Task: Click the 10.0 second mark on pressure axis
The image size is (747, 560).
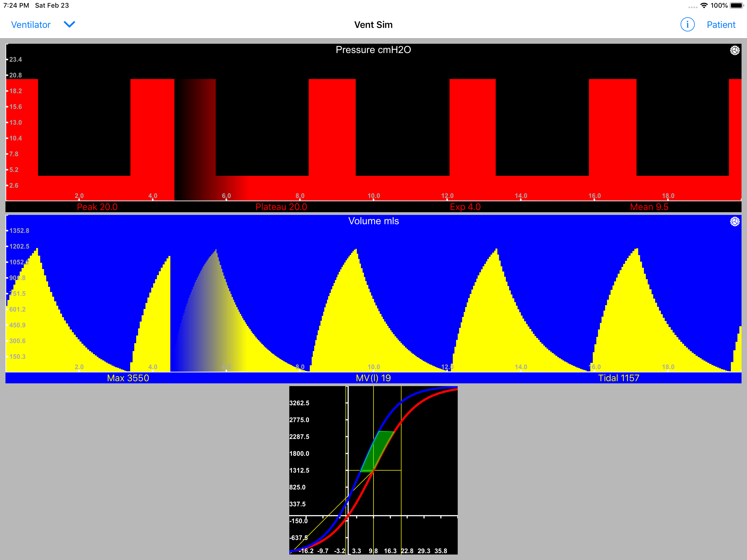Action: [x=373, y=196]
